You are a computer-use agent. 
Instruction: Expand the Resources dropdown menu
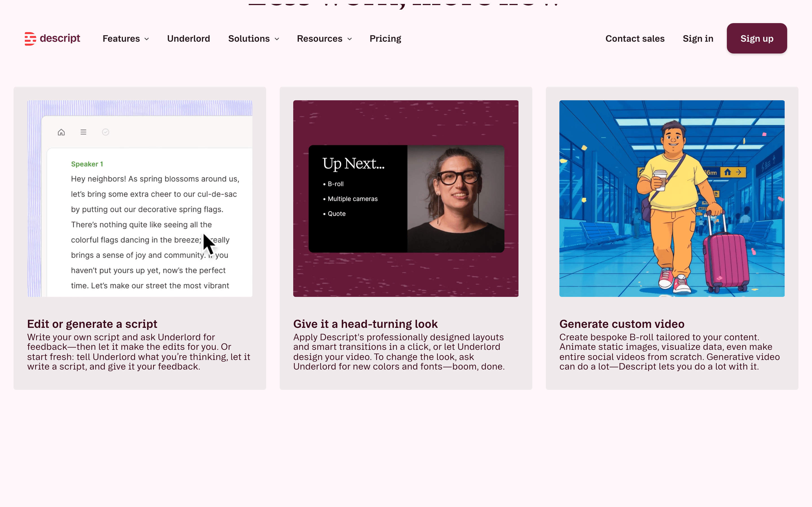325,39
